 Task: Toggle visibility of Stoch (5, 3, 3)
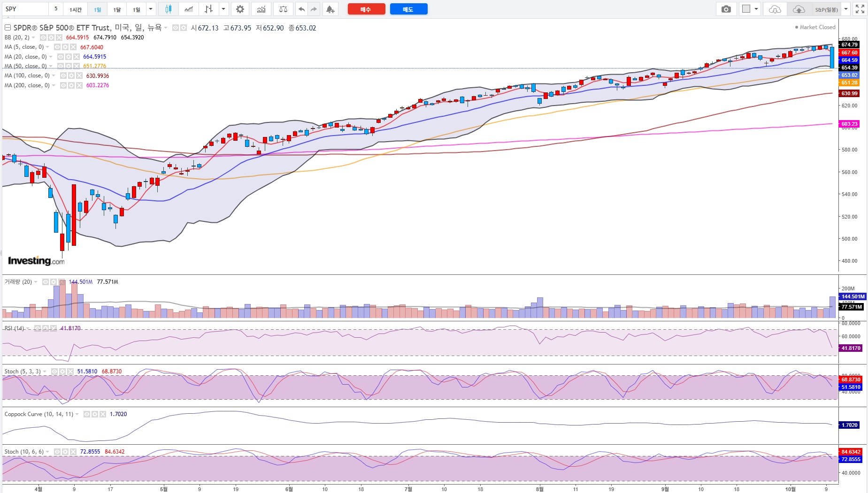pyautogui.click(x=54, y=372)
